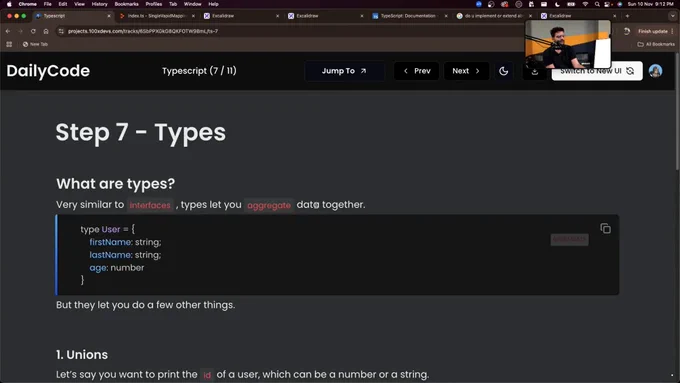
Task: Click the webcam overlay thumbnail
Action: click(568, 44)
